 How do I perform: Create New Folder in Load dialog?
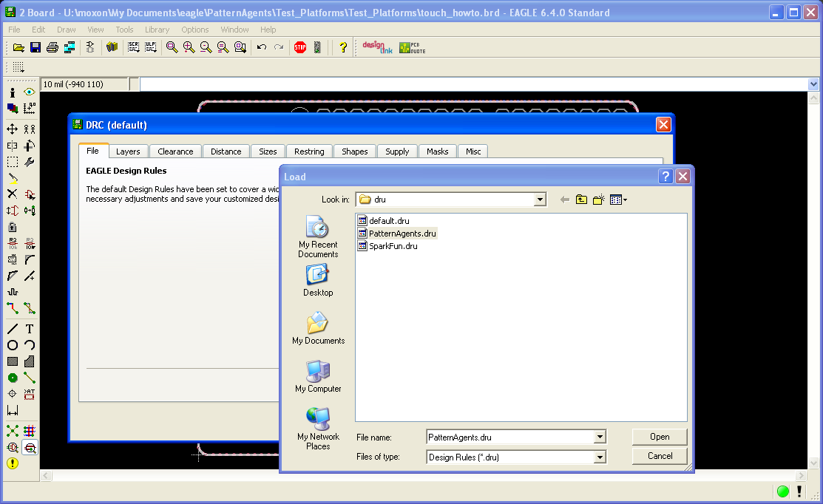point(599,200)
